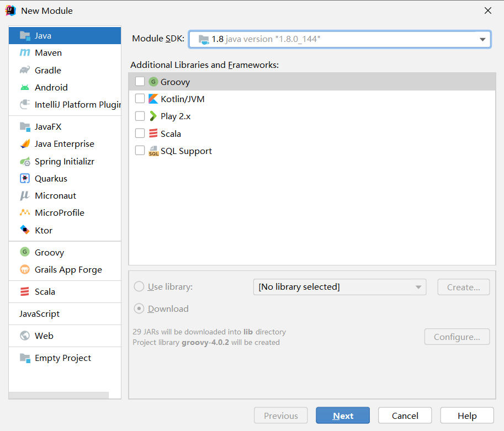Select the Download radio button

coord(139,308)
